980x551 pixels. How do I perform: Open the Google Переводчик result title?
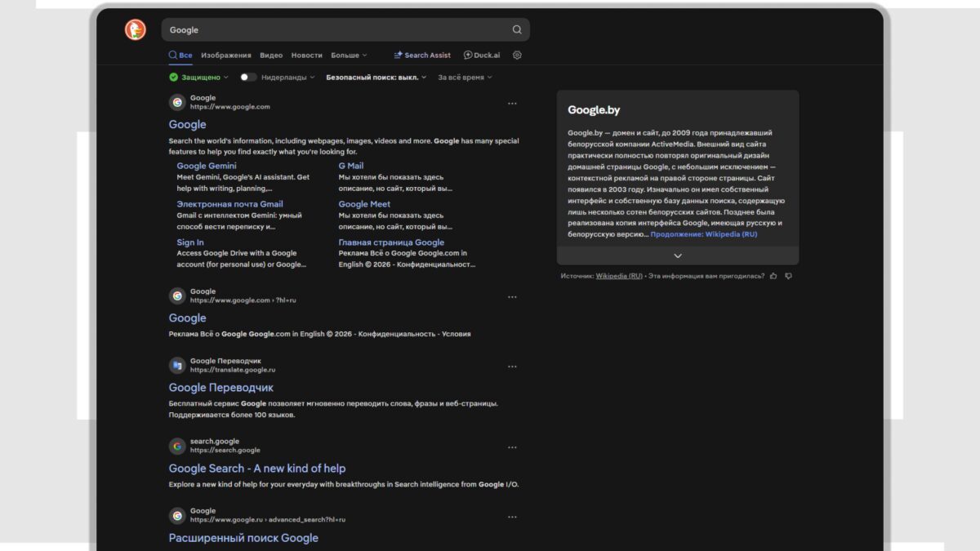(220, 388)
